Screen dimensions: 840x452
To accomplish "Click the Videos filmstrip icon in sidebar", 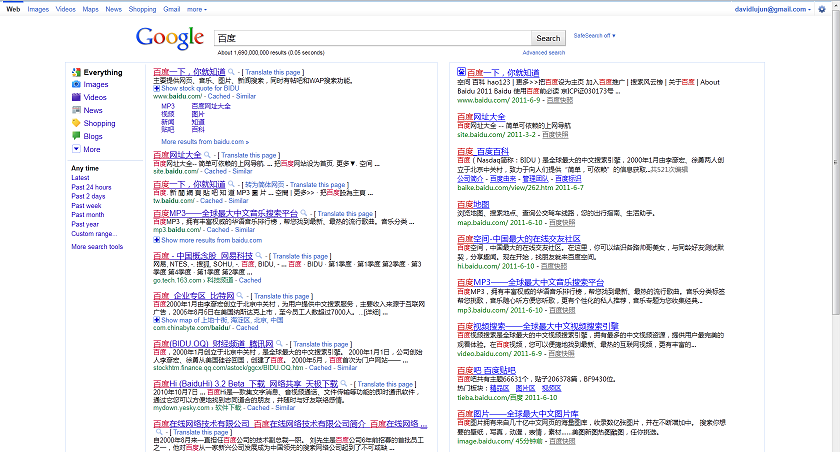I will pyautogui.click(x=76, y=98).
